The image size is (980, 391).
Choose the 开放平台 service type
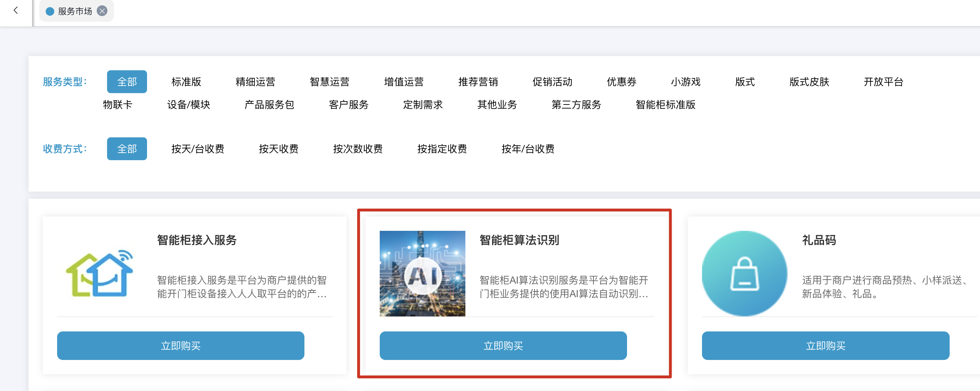(x=883, y=82)
